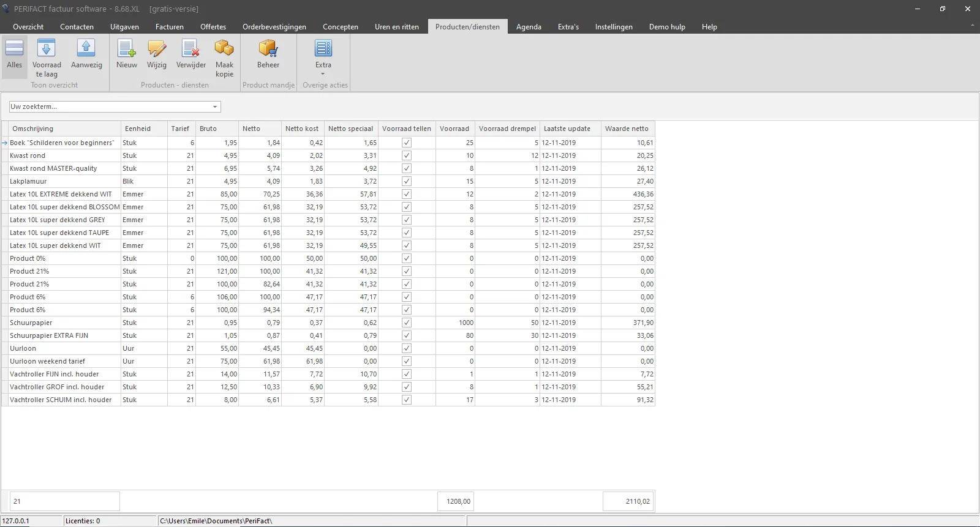The height and width of the screenshot is (527, 980).
Task: Sort by Voorraad drempel column header
Action: (507, 129)
